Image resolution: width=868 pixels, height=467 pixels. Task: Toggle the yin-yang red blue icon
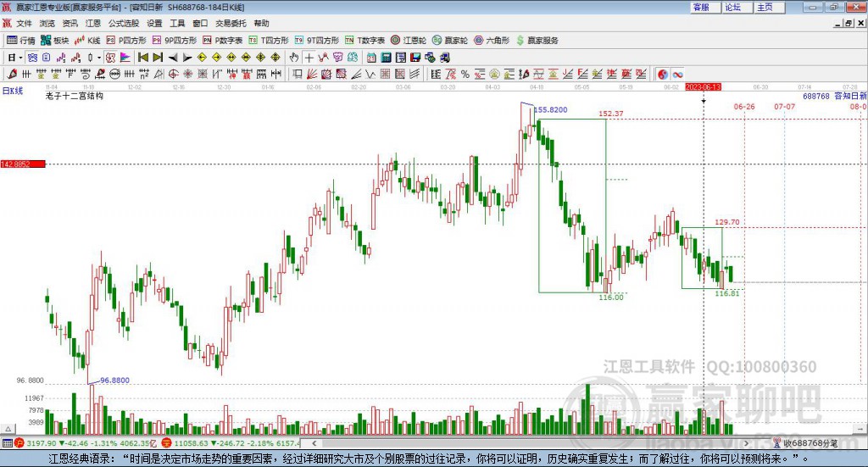coord(663,74)
